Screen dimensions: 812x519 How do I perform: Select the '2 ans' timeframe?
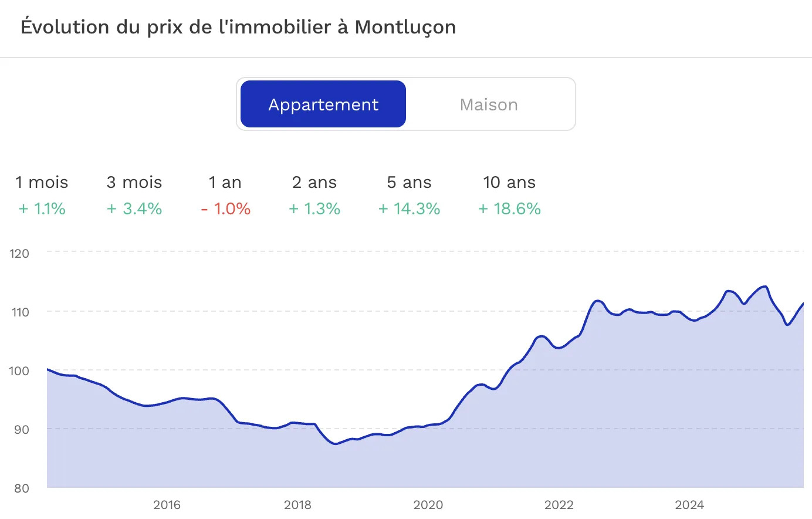click(x=314, y=182)
